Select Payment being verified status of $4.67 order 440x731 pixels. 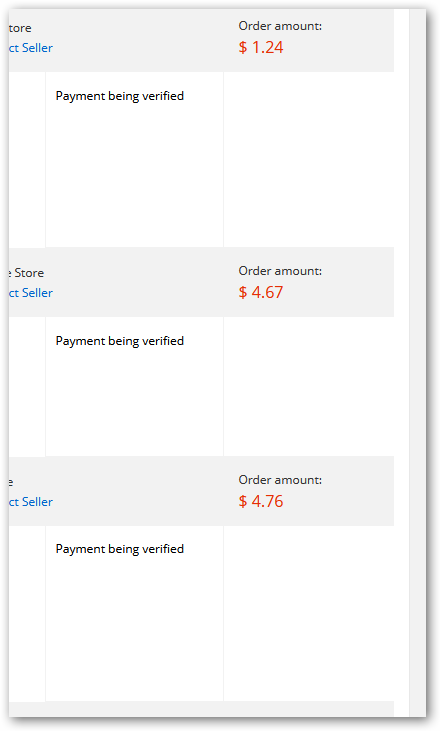[x=120, y=341]
